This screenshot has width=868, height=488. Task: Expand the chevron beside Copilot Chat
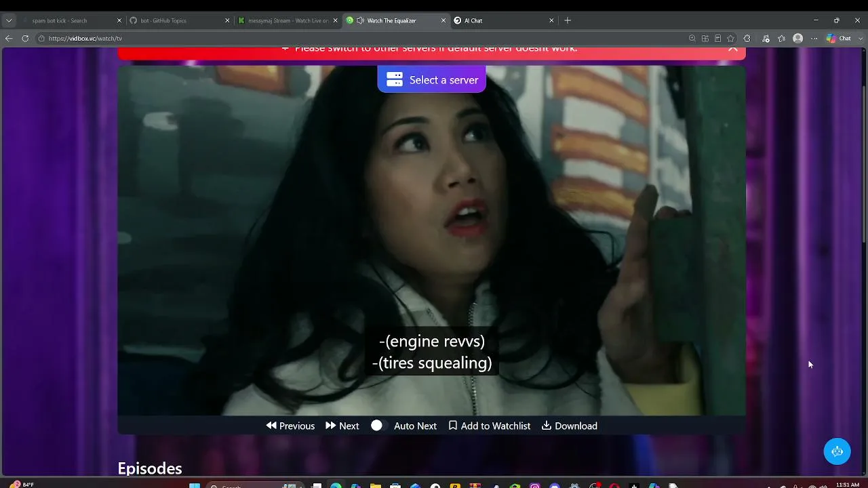point(859,39)
